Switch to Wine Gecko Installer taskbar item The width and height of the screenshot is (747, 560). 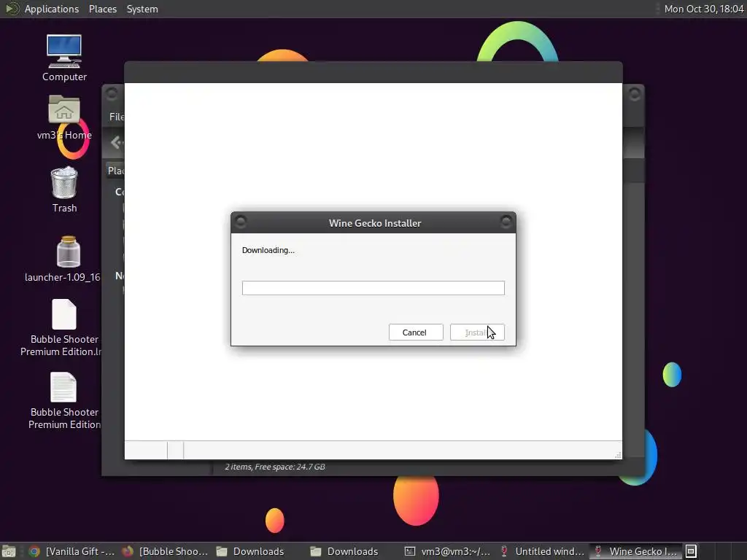click(636, 551)
